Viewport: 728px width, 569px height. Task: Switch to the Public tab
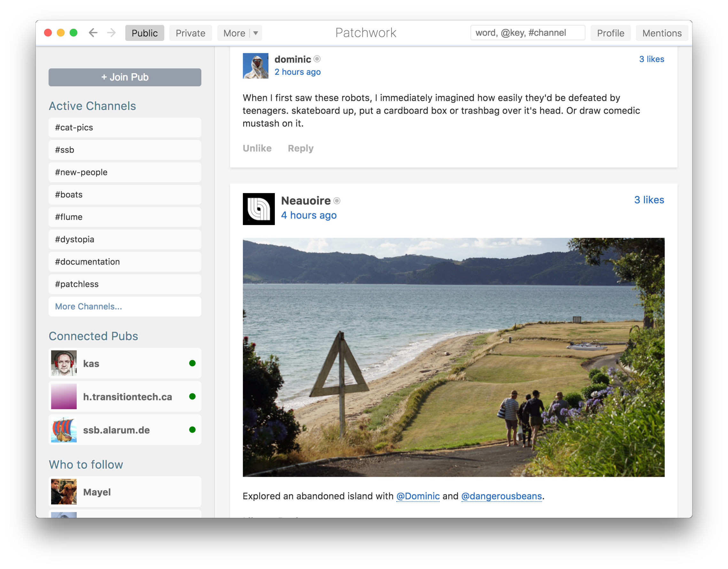(x=144, y=33)
